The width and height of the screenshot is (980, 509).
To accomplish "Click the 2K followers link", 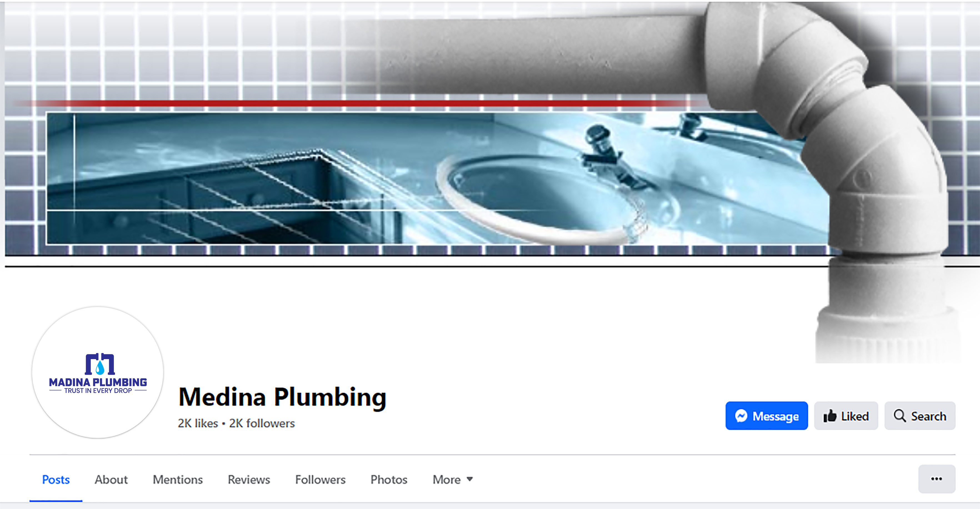I will click(262, 423).
